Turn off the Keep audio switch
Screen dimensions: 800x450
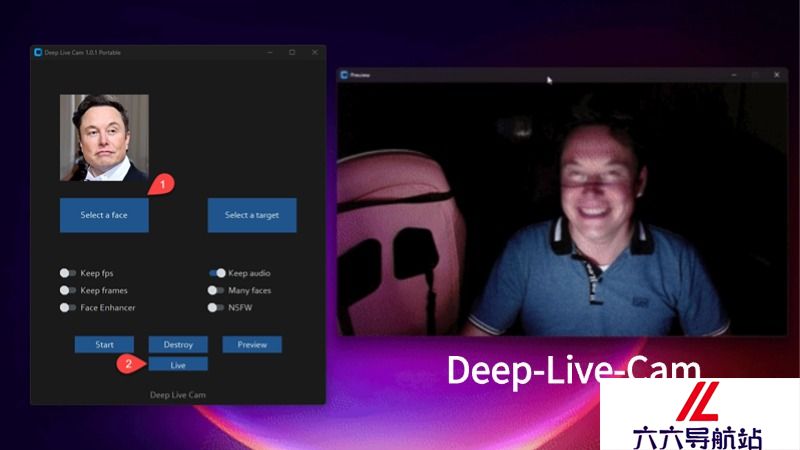[x=217, y=273]
